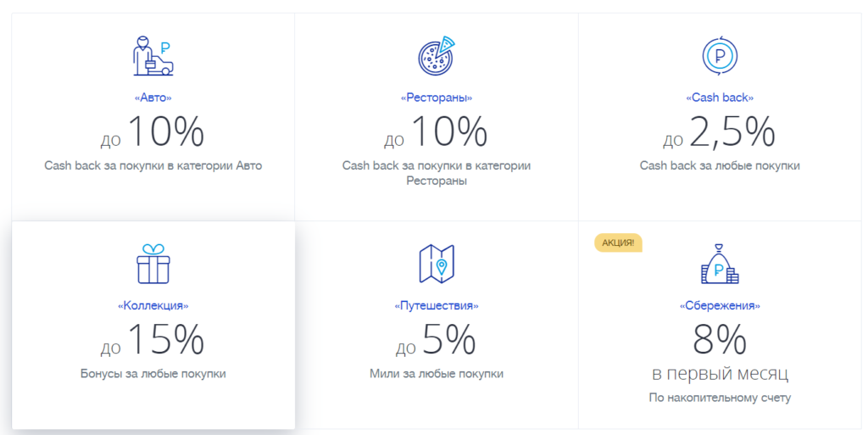Screen dimensions: 868x435
Task: Click the text По накопительному счету
Action: 720,398
